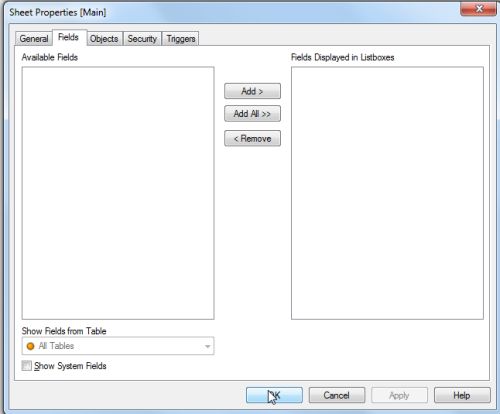
Task: Click the < Remove button
Action: (252, 138)
